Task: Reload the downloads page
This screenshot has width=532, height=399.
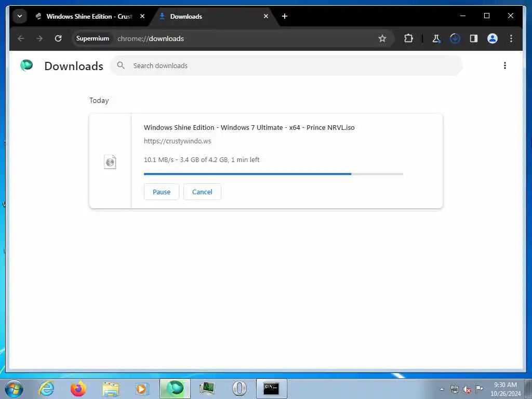Action: tap(58, 38)
